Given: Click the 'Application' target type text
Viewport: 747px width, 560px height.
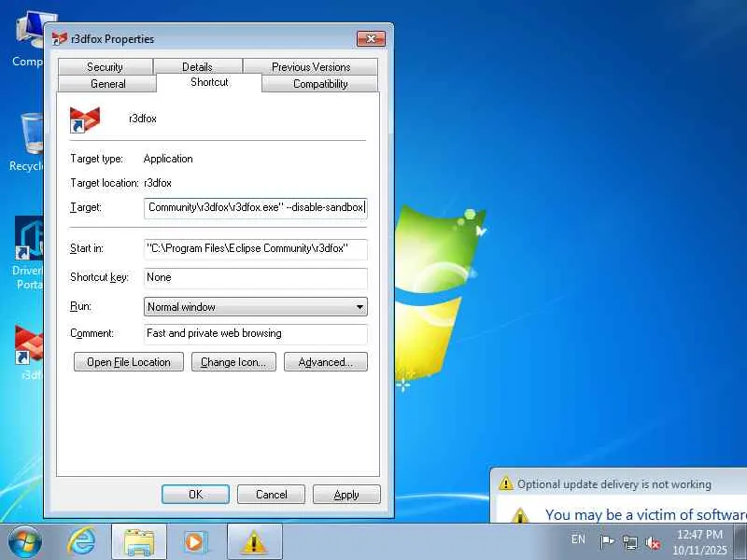Looking at the screenshot, I should coord(168,159).
